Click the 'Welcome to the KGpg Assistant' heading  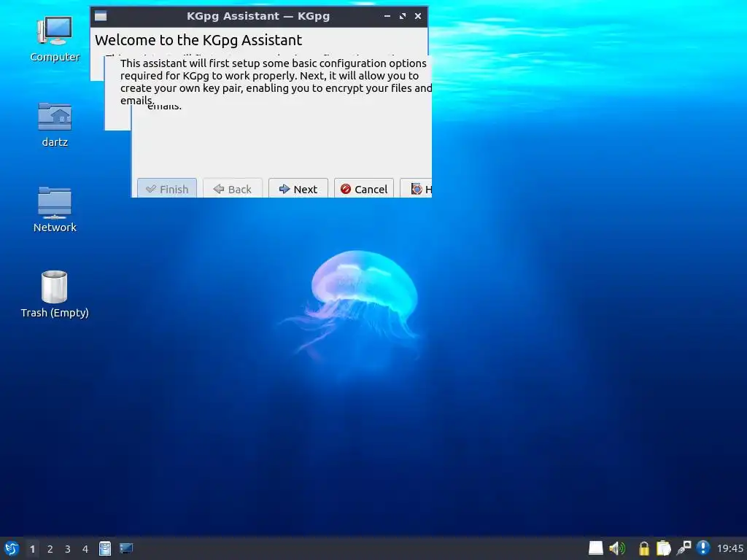pos(198,40)
